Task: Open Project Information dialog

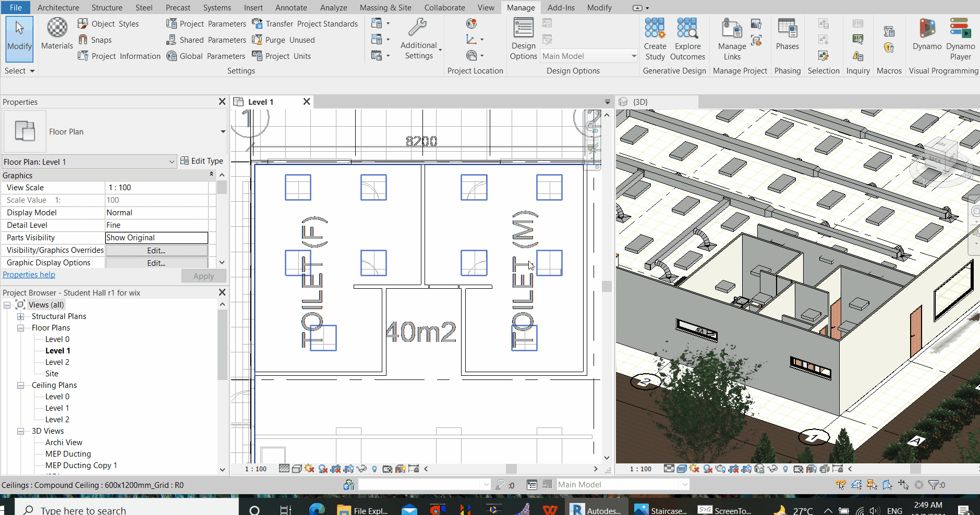Action: point(119,56)
